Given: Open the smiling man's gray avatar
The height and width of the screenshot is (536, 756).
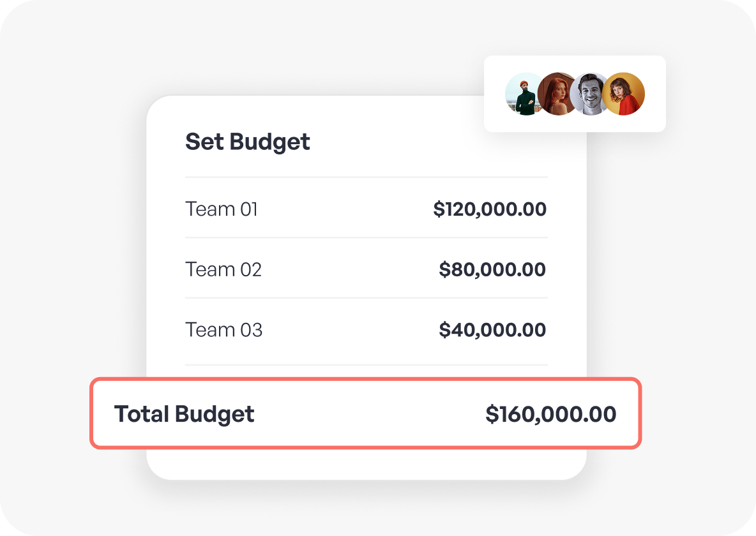Looking at the screenshot, I should click(590, 94).
